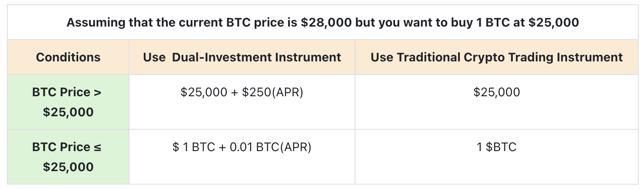Click the "$ 1 BTC + 0.01 BTC(APR)" cell

tap(242, 147)
